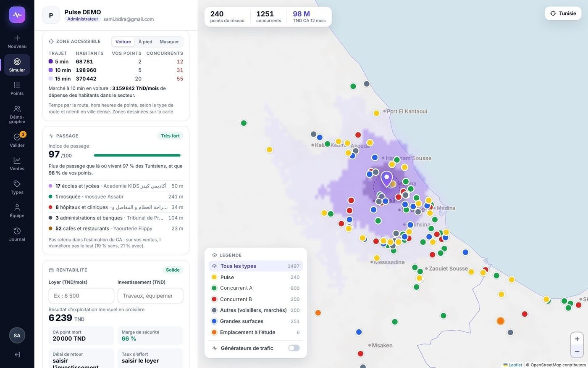The height and width of the screenshot is (368, 588).
Task: Open the Types tag icon
Action: point(17,184)
